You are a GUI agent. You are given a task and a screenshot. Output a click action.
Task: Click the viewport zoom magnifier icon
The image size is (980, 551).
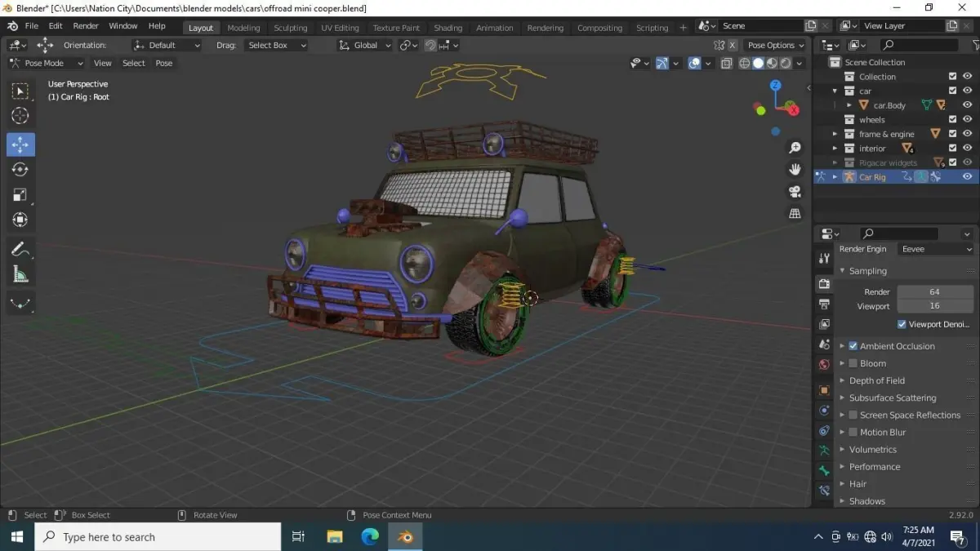click(795, 148)
